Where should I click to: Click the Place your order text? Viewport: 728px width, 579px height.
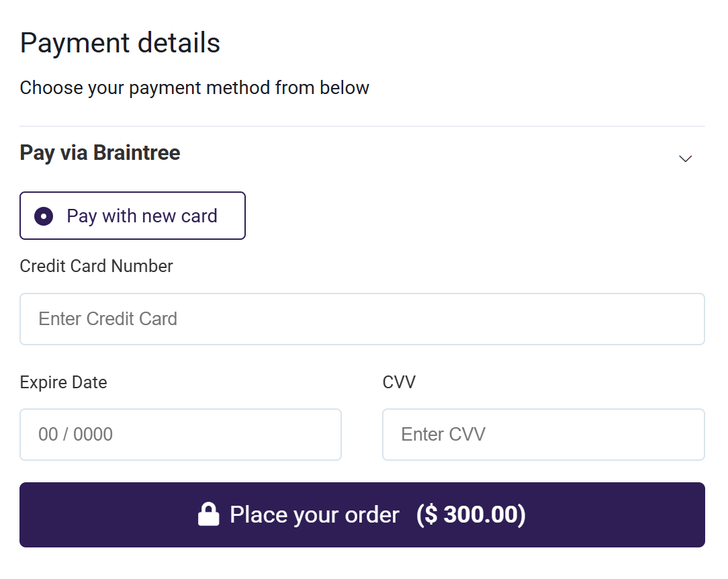point(315,515)
